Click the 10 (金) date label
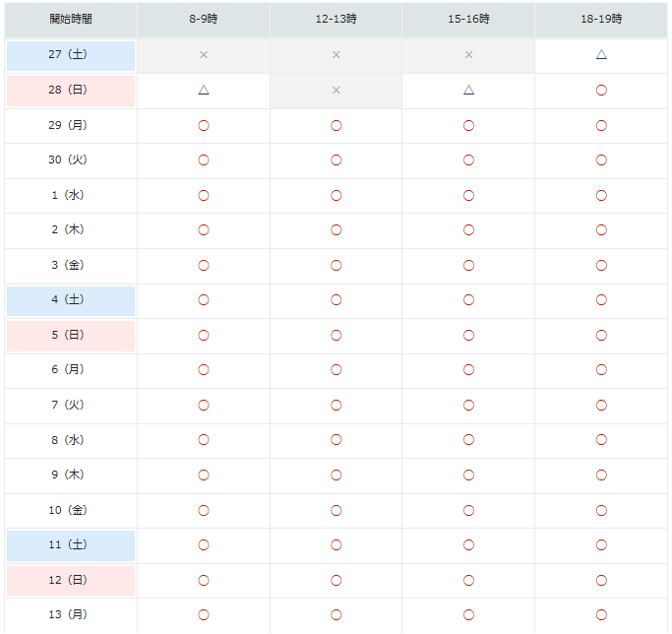This screenshot has height=634, width=672. 68,511
